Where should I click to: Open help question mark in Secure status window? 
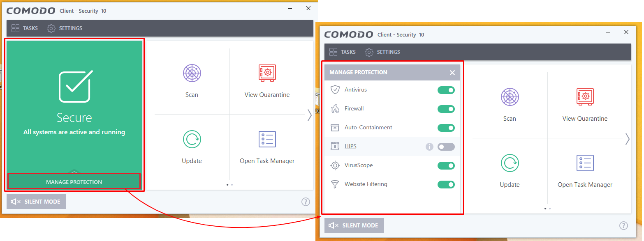tap(306, 202)
